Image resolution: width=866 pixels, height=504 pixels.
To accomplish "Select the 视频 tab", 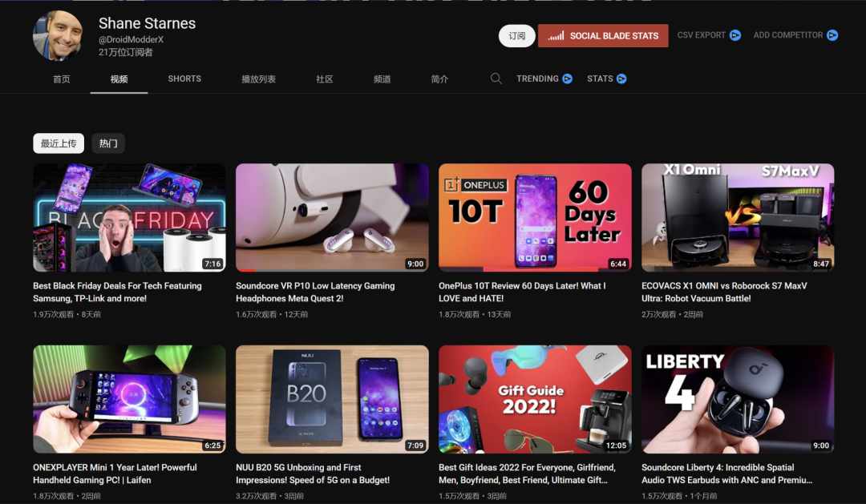I will [119, 79].
